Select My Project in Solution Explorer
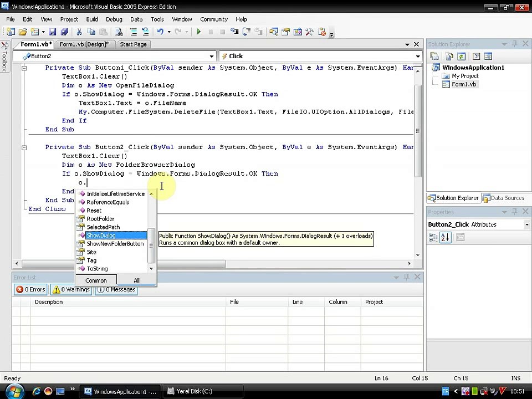This screenshot has height=399, width=532. coord(465,76)
